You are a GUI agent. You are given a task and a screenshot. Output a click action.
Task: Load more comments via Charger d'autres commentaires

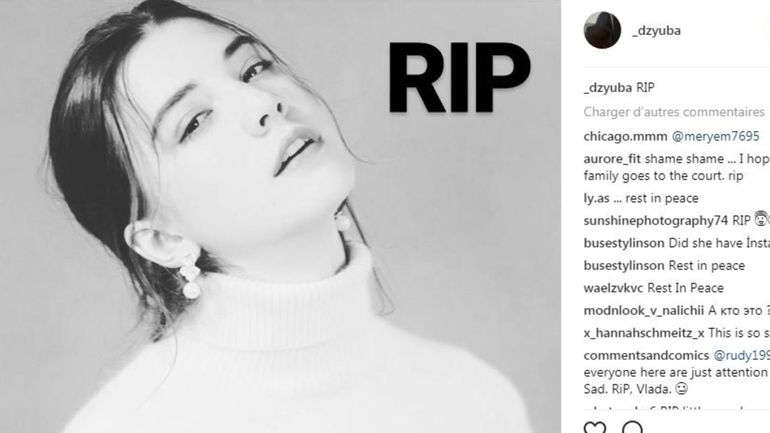[x=674, y=112]
